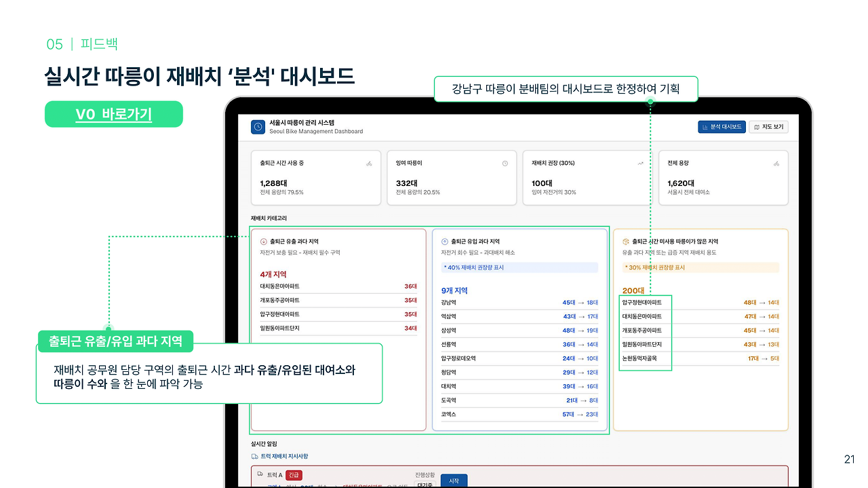Click the blue inflow icon on 출퇴근 유입 과다 지역
Image resolution: width=868 pixels, height=488 pixels.
tap(443, 240)
